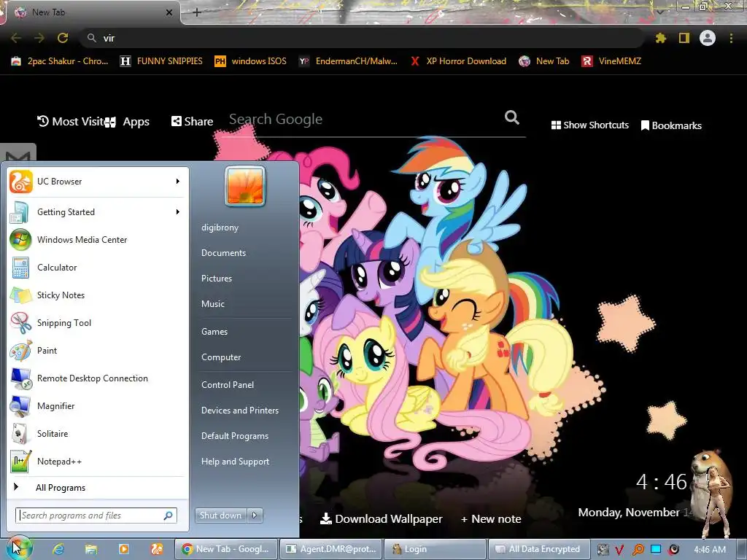Viewport: 747px width, 560px height.
Task: Open Pictures folder
Action: 217,279
